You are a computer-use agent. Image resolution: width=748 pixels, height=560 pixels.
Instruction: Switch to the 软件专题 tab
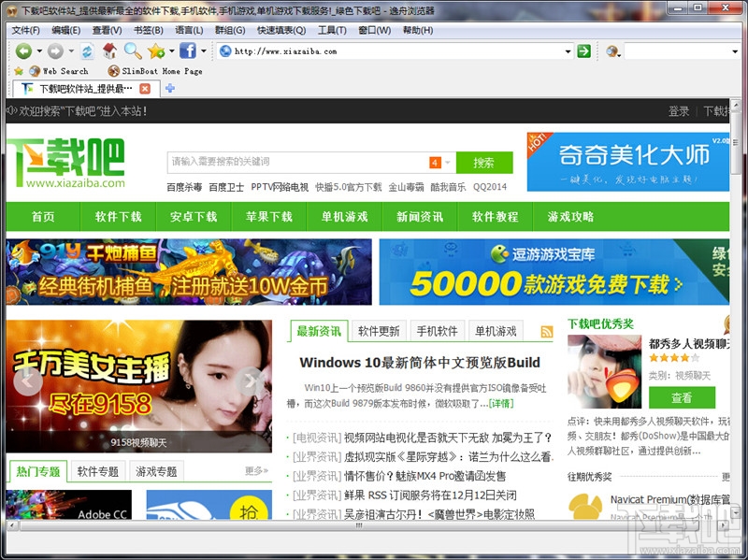coord(98,472)
